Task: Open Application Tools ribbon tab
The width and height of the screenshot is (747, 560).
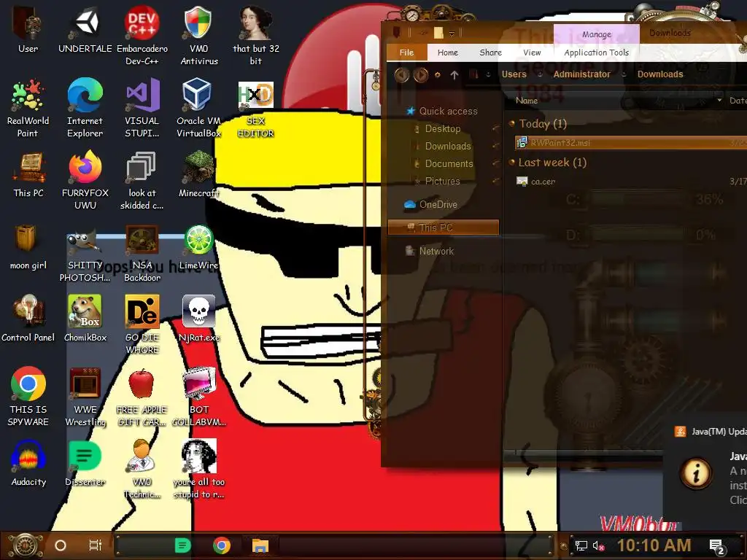Action: tap(597, 52)
